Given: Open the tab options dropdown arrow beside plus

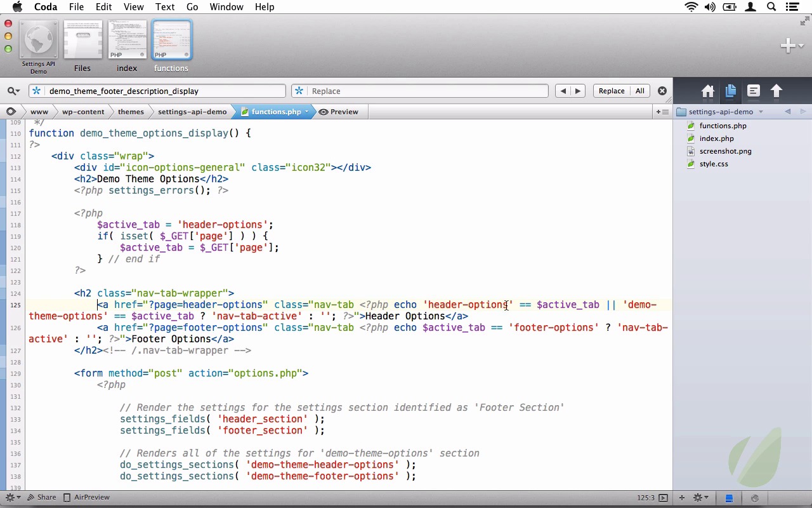Looking at the screenshot, I should point(802,46).
